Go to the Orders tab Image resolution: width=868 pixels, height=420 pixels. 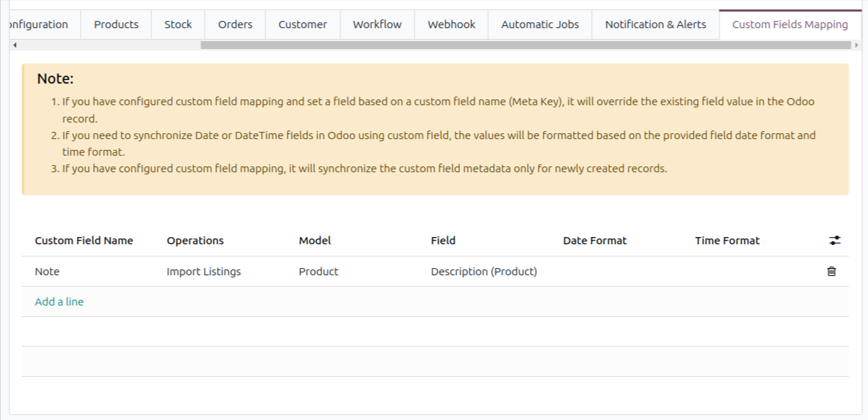tap(235, 24)
